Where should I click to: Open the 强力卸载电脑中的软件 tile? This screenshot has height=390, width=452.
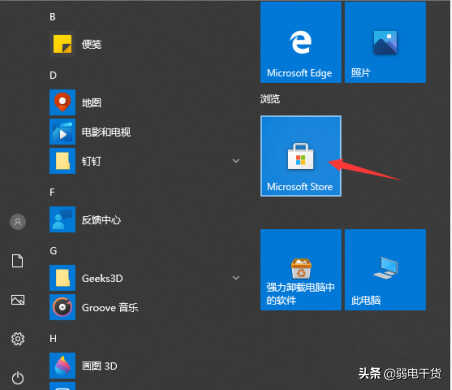point(301,270)
